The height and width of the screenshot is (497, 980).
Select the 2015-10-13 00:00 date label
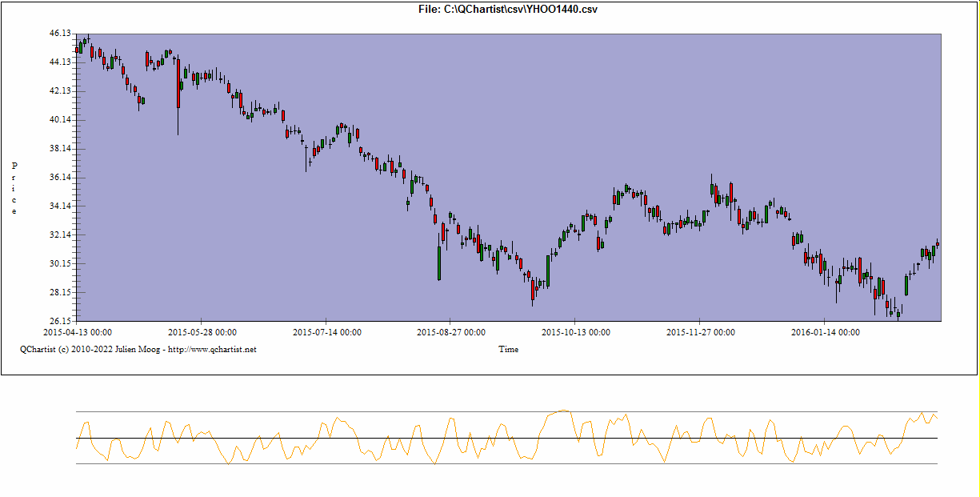[575, 332]
